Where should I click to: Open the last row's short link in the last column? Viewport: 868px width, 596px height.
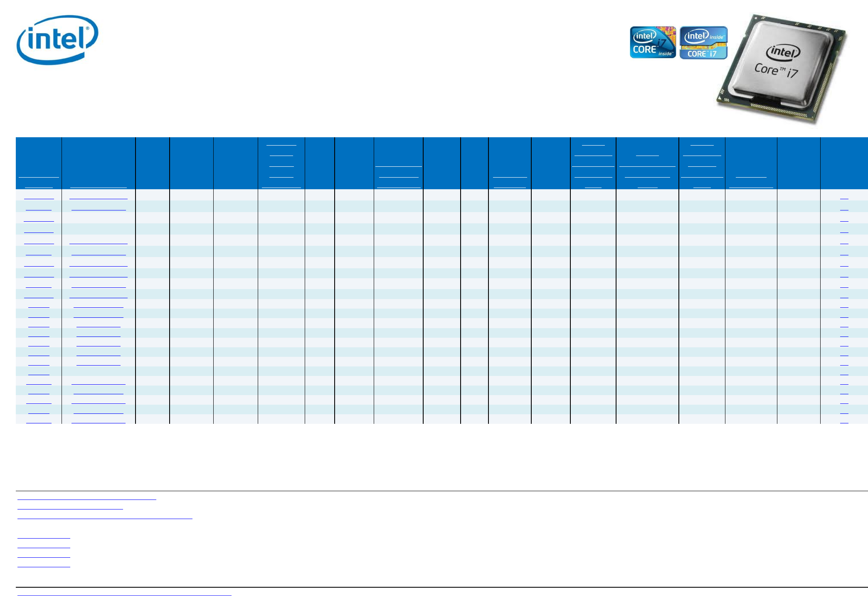tap(844, 421)
